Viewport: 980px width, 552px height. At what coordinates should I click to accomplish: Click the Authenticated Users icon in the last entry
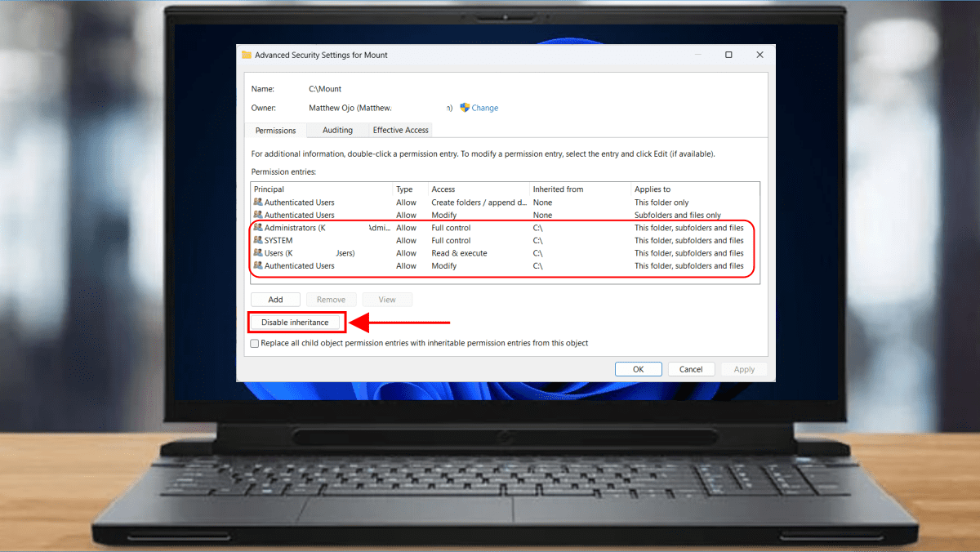pyautogui.click(x=259, y=265)
